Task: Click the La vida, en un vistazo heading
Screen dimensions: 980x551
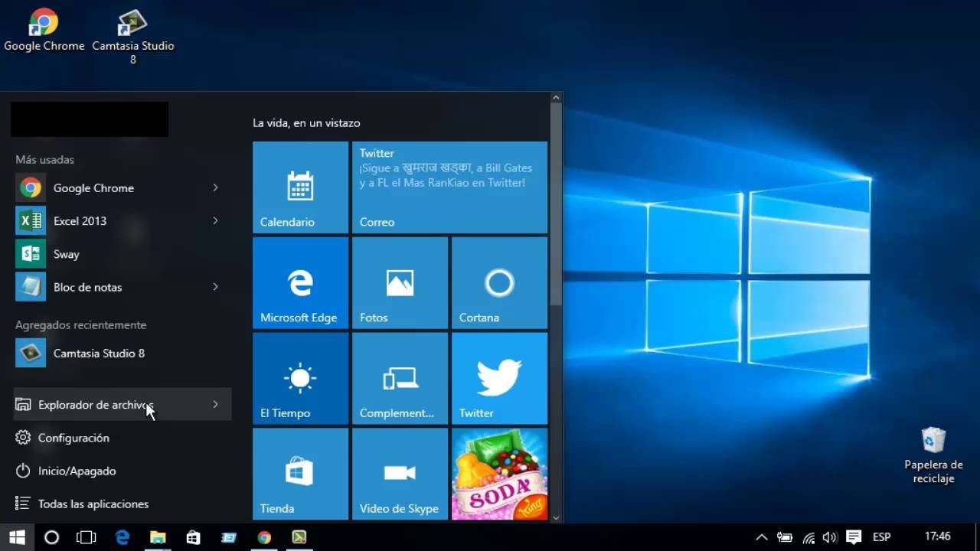Action: 306,122
